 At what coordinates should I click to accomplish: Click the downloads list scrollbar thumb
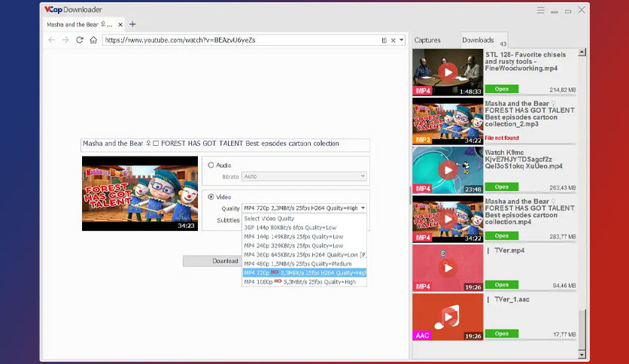pyautogui.click(x=582, y=329)
